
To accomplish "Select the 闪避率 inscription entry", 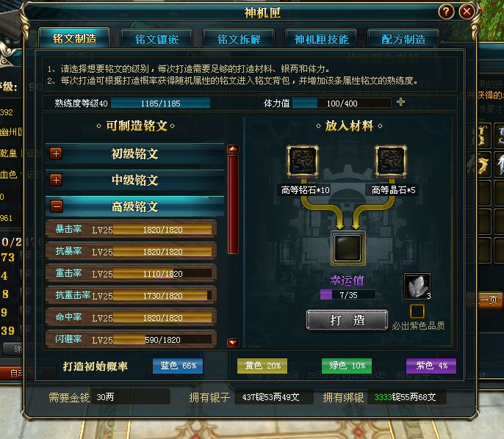I will coord(131,339).
